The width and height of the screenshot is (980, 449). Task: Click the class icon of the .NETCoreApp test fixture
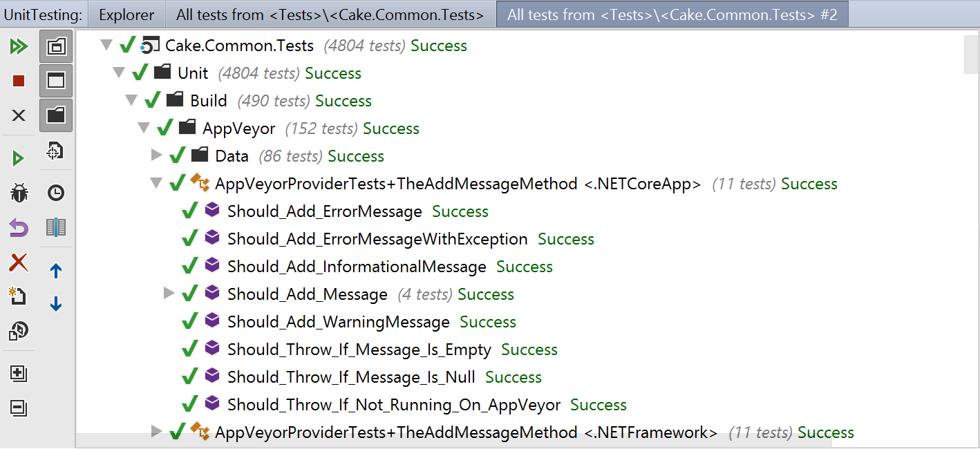click(x=200, y=182)
